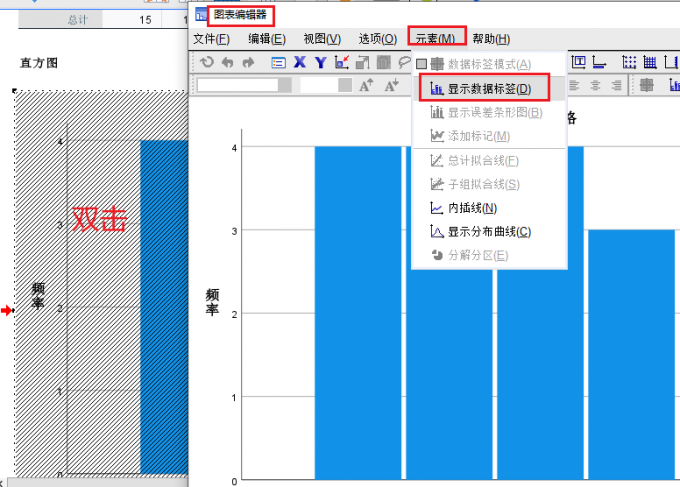The height and width of the screenshot is (487, 680).
Task: Align text left in the toolbar
Action: click(x=574, y=85)
